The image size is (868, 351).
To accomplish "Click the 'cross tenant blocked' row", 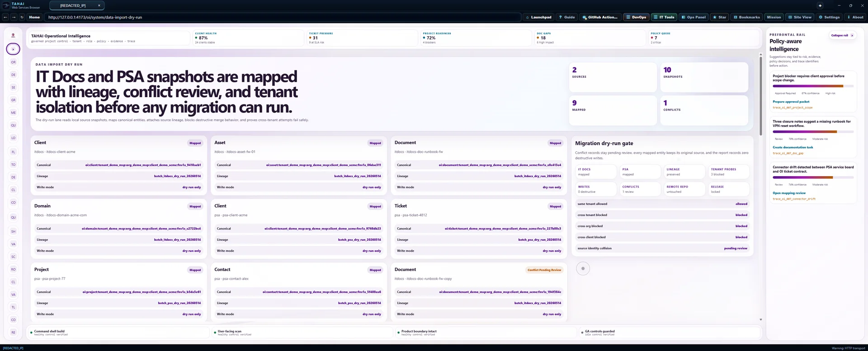I will [662, 215].
